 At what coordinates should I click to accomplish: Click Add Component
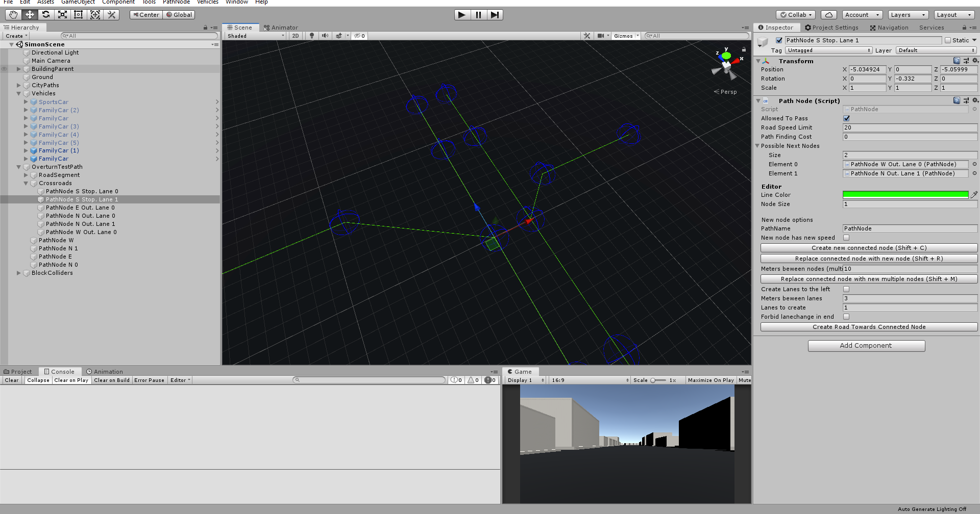(x=866, y=346)
